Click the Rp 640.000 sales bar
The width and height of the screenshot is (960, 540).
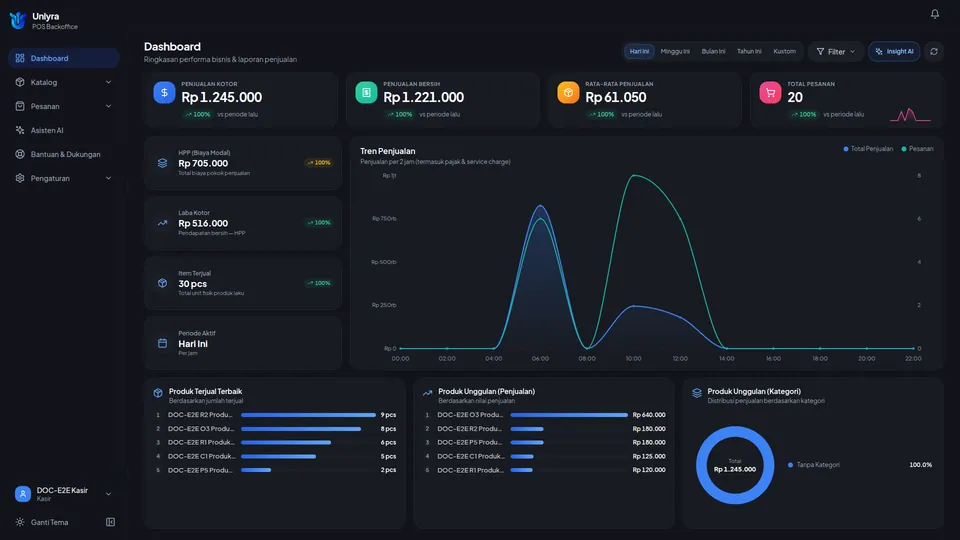pos(569,415)
